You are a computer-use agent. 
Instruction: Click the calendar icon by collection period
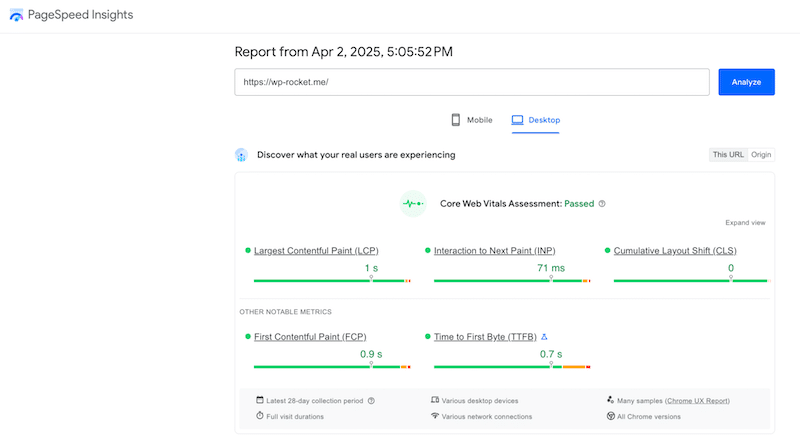[260, 400]
